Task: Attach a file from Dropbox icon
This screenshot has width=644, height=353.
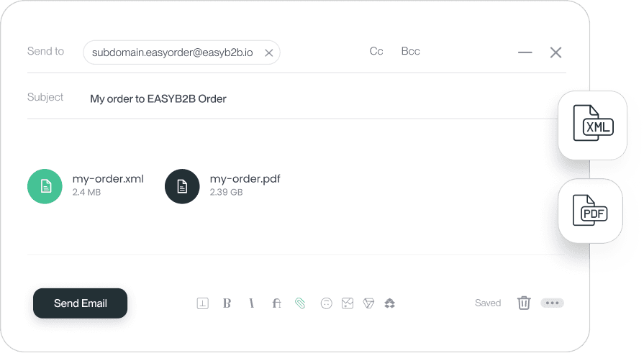Action: [390, 303]
